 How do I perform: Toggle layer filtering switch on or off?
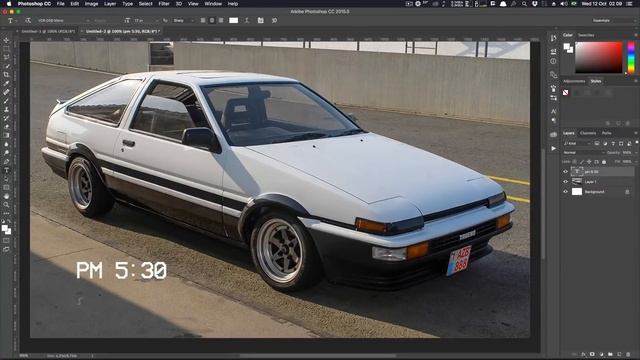636,143
